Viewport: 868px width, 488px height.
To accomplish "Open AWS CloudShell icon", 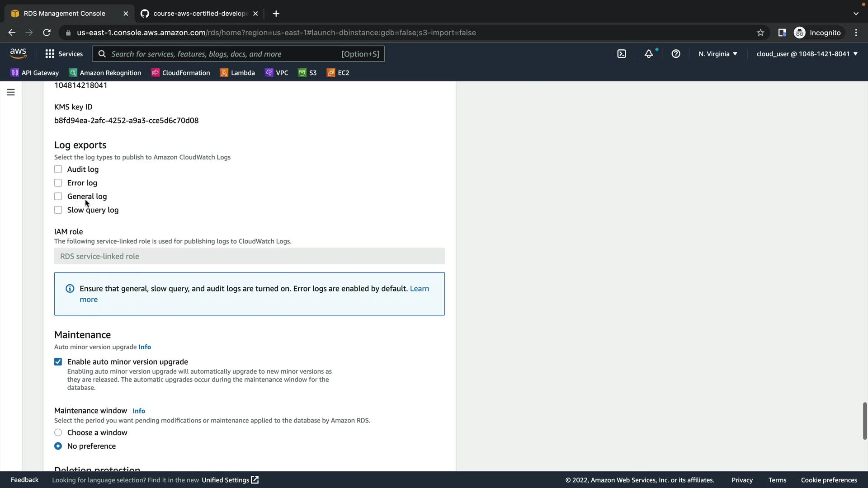I will [622, 54].
